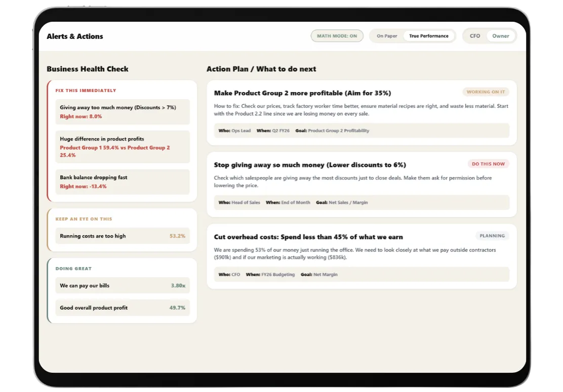
Task: Click the Business Health Check heading
Action: (x=87, y=69)
